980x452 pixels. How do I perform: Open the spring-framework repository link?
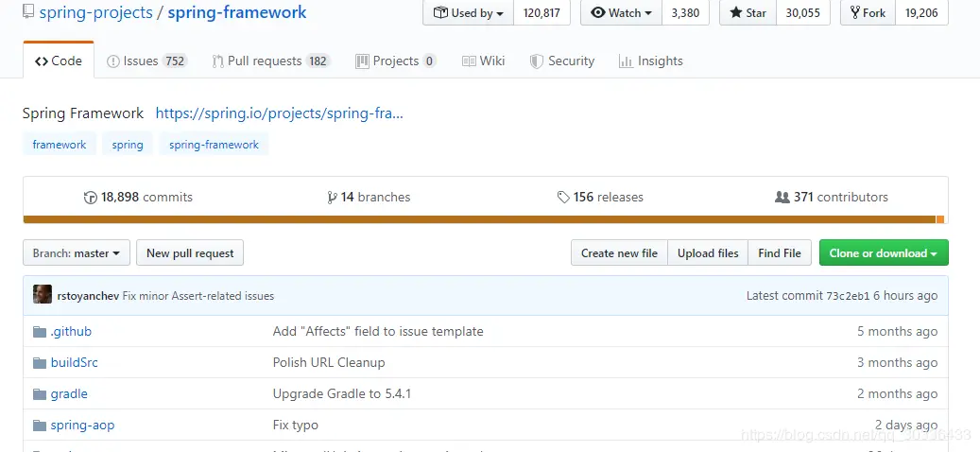click(237, 12)
